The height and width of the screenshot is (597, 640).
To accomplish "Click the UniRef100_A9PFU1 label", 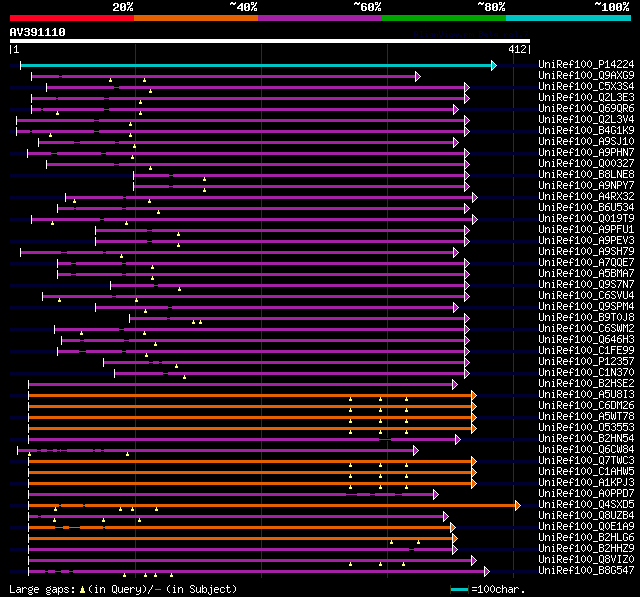I will pyautogui.click(x=586, y=230).
